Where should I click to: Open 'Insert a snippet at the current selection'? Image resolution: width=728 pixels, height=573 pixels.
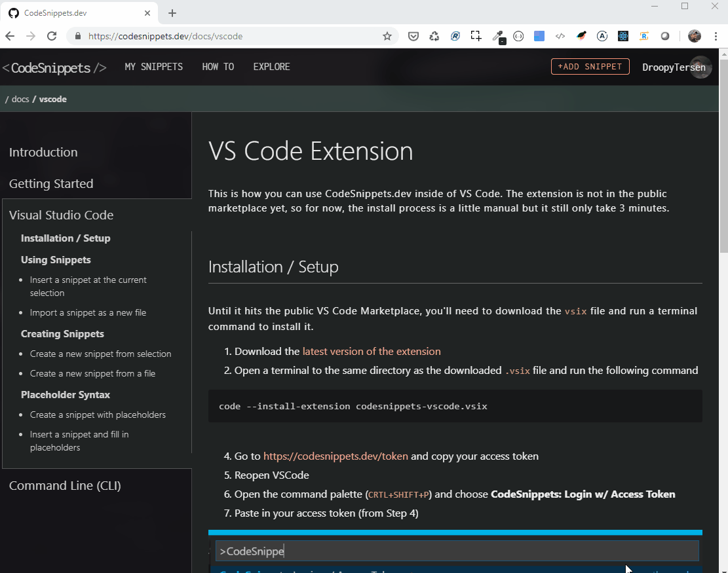click(x=88, y=286)
